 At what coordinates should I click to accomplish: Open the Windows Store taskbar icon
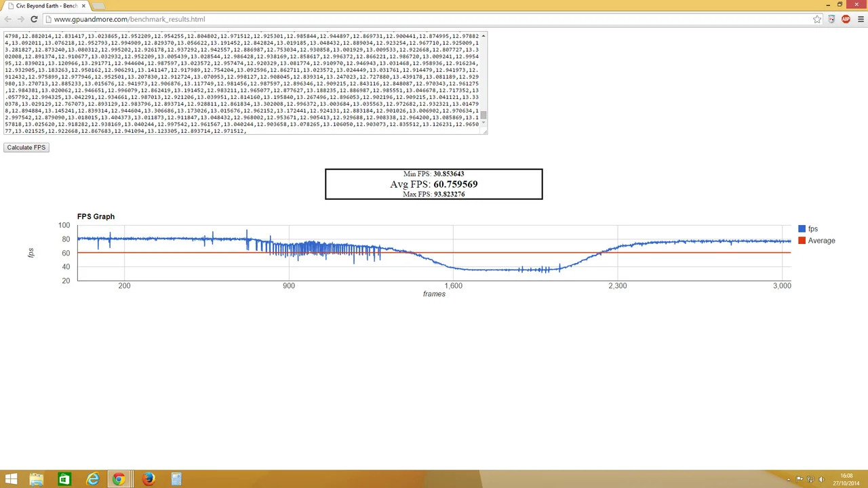pyautogui.click(x=64, y=480)
